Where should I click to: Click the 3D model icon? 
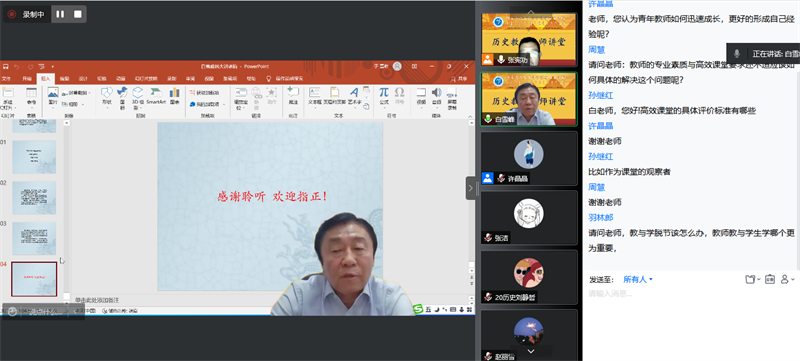(x=138, y=96)
